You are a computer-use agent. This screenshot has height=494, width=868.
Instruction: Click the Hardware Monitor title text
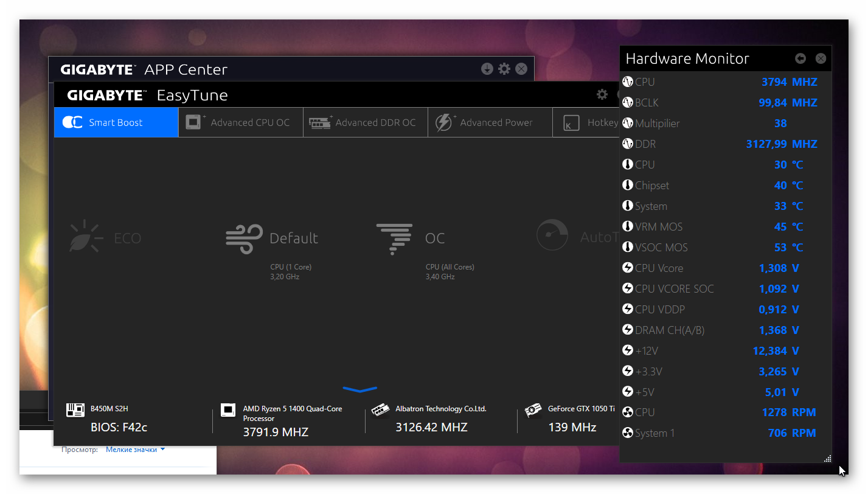click(x=687, y=58)
